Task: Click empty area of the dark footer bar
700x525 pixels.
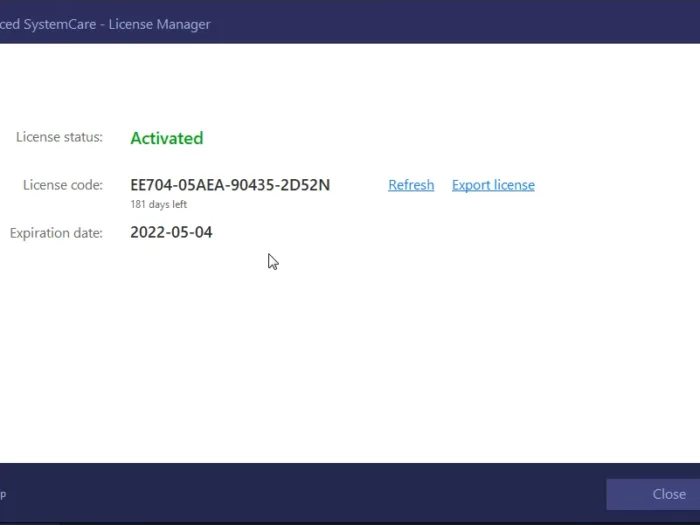Action: (x=300, y=493)
